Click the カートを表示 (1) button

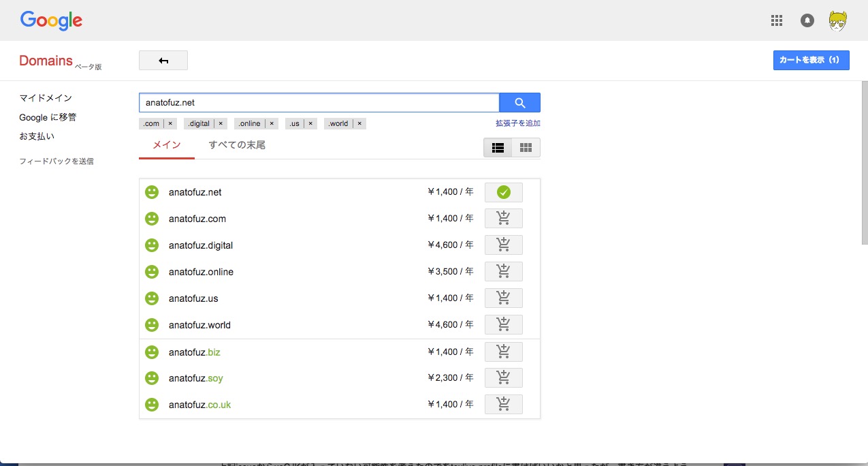811,60
